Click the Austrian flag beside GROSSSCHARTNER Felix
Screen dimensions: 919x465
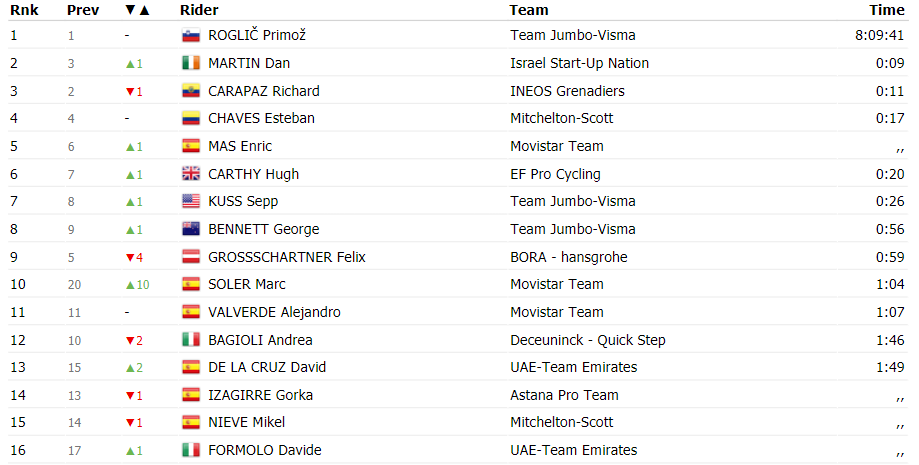tap(191, 257)
